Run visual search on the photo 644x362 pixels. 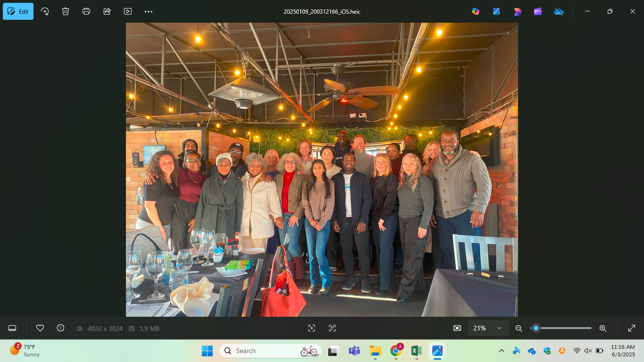[312, 328]
